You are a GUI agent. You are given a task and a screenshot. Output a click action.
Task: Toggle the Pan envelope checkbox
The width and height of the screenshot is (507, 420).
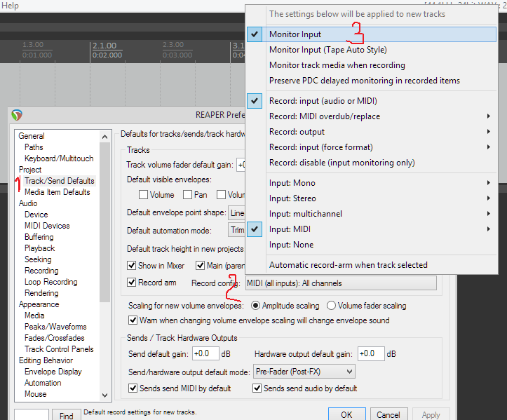(187, 195)
